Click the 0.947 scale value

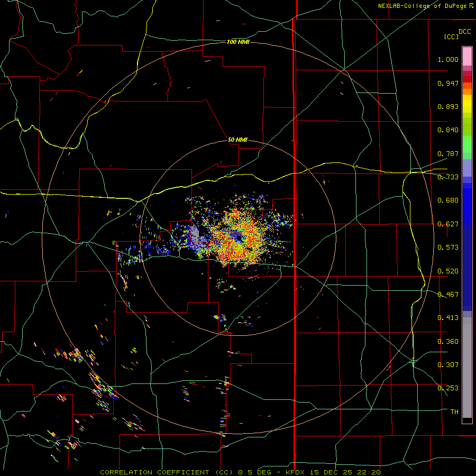coord(448,83)
